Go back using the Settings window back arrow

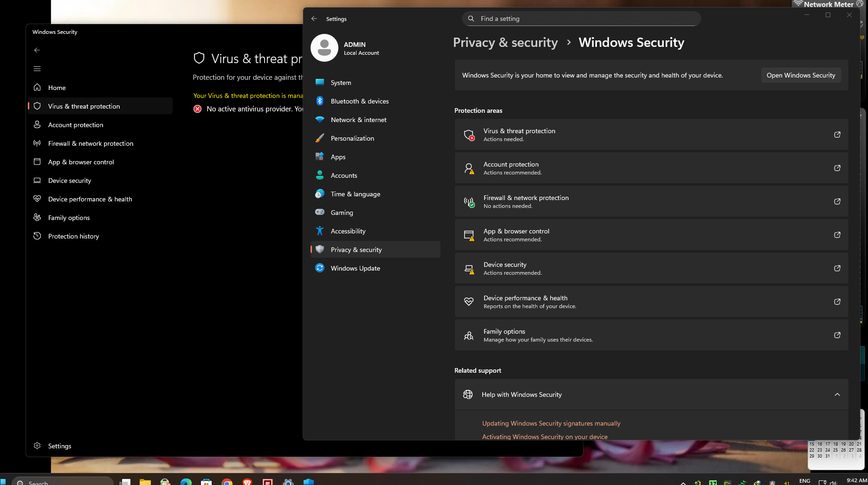coord(314,19)
